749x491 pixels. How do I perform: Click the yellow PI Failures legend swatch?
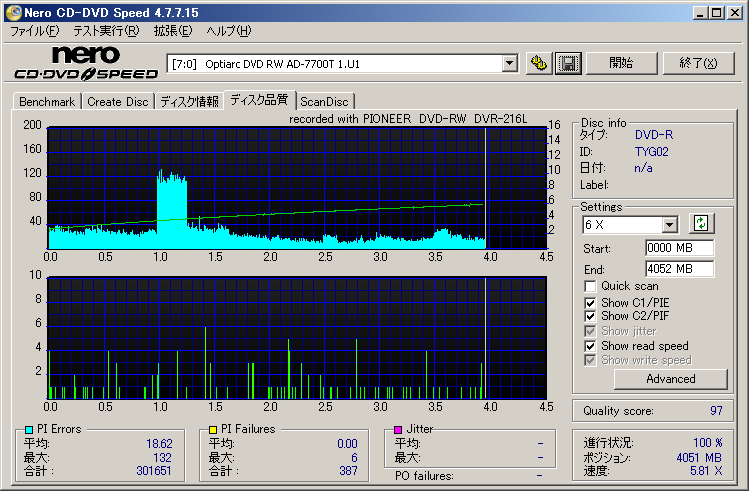point(213,429)
